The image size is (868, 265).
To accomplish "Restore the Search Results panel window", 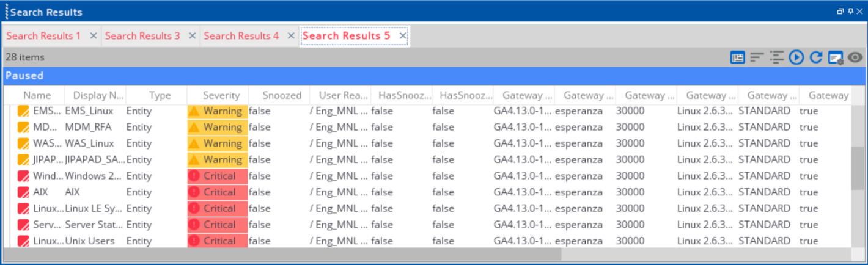I will point(840,12).
